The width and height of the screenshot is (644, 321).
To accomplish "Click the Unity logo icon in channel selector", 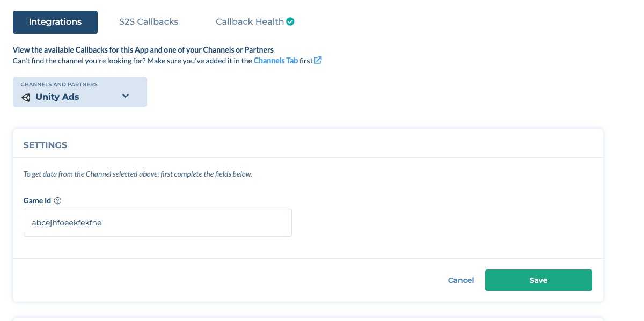I will [x=26, y=97].
